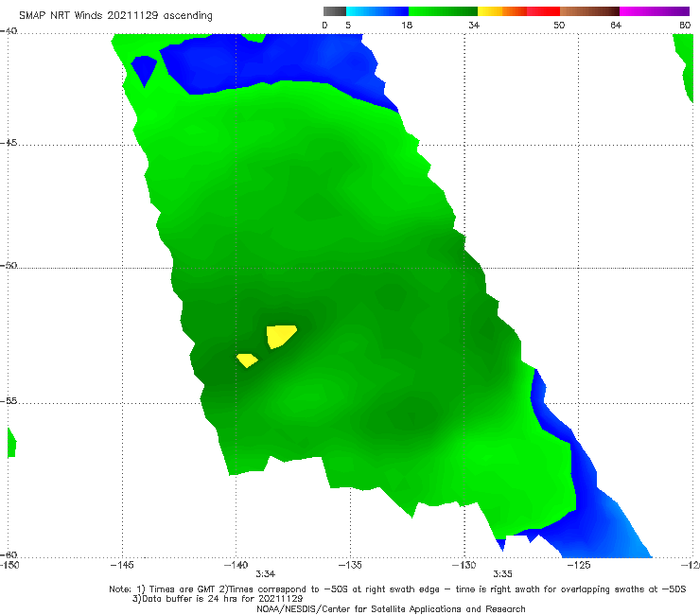Click the latitude label '-50'

tap(9, 265)
